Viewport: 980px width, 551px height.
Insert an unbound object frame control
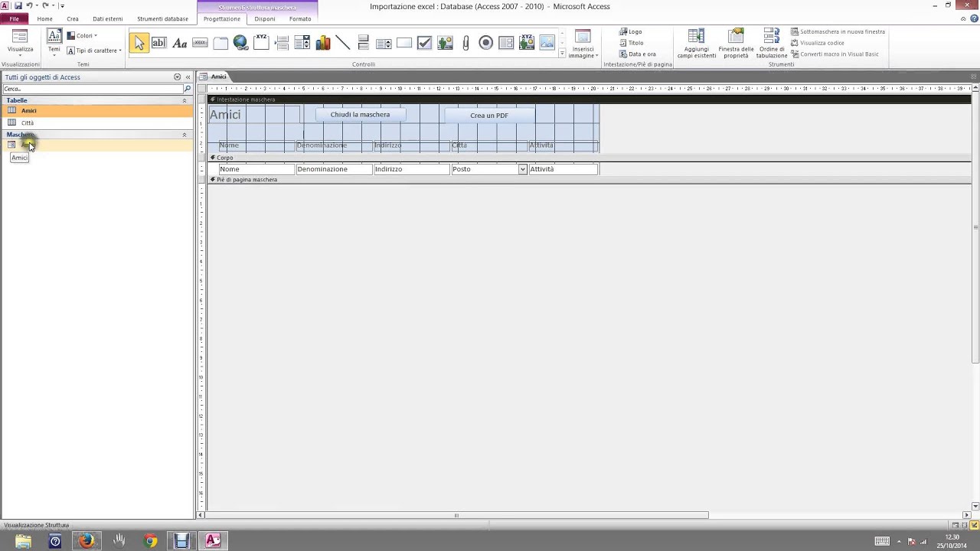[x=445, y=43]
